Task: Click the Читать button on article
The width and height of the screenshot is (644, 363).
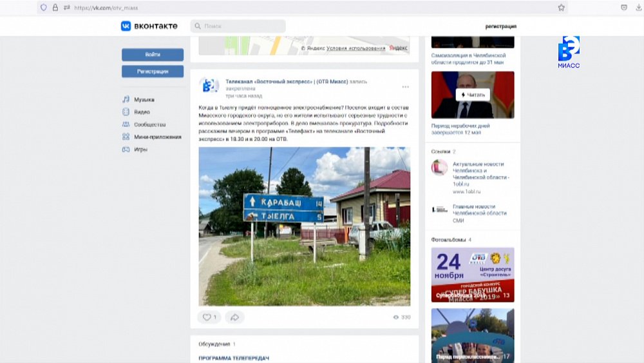Action: point(473,95)
